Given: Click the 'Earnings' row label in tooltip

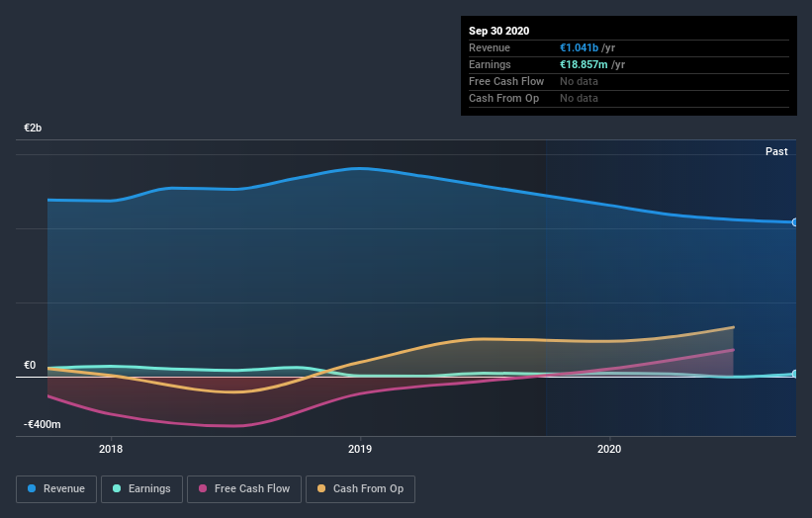Looking at the screenshot, I should pyautogui.click(x=490, y=64).
